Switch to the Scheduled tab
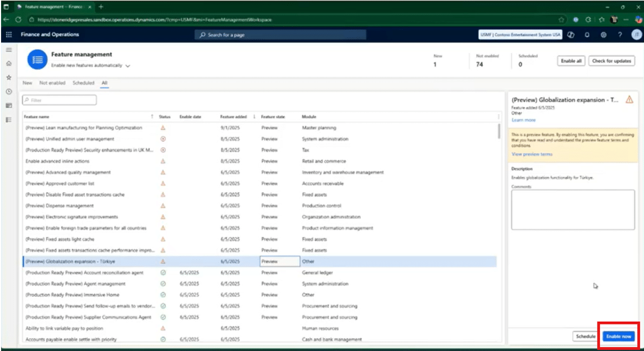The width and height of the screenshot is (644, 351). pos(83,83)
